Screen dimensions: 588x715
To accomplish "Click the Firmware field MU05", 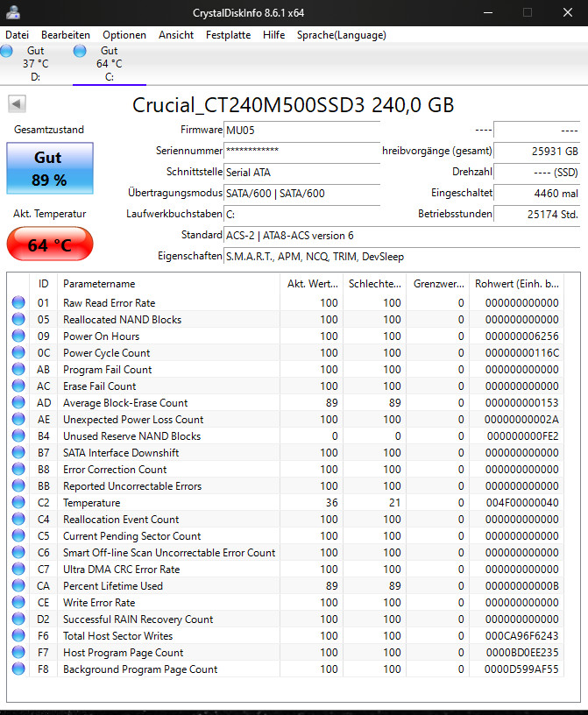I will pyautogui.click(x=301, y=130).
